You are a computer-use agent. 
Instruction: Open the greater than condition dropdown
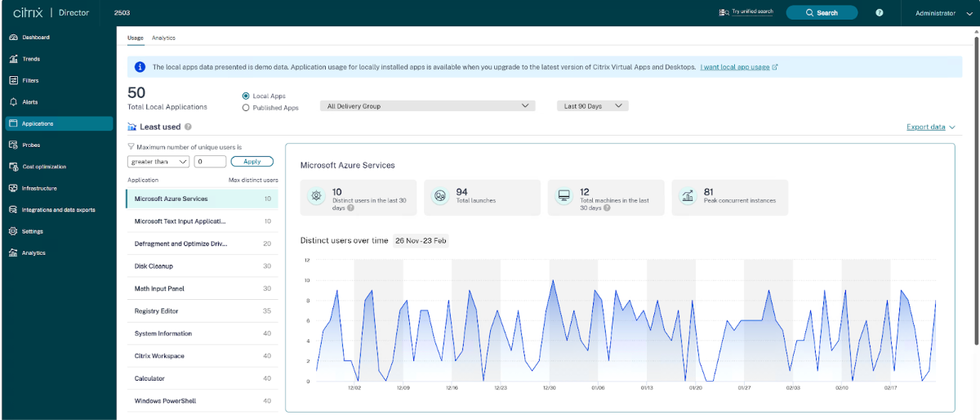tap(158, 162)
